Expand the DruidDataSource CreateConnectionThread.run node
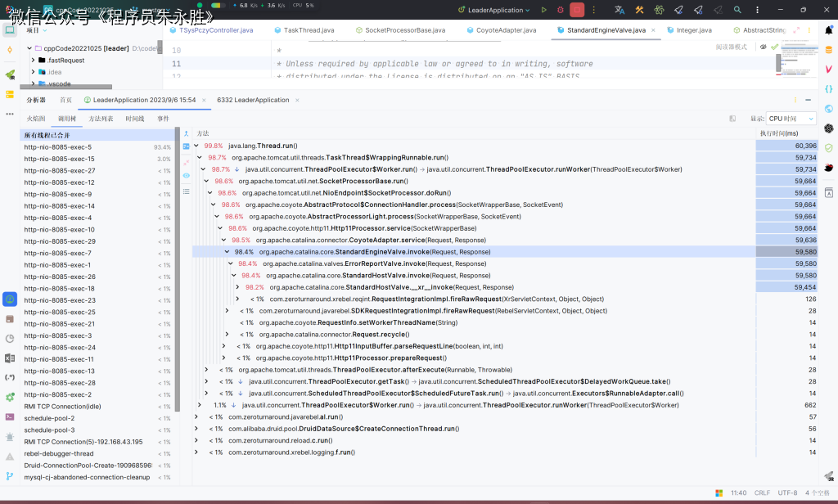838x504 pixels. click(196, 429)
